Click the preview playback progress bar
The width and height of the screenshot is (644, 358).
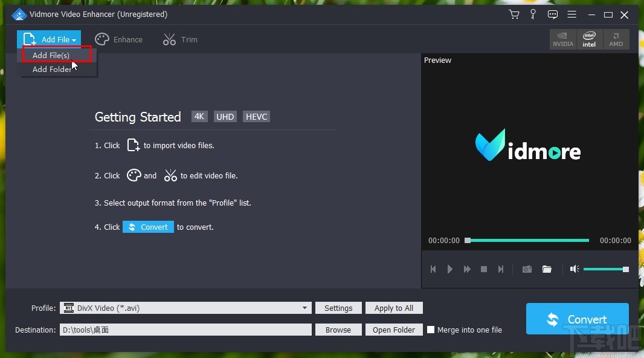[x=527, y=241]
